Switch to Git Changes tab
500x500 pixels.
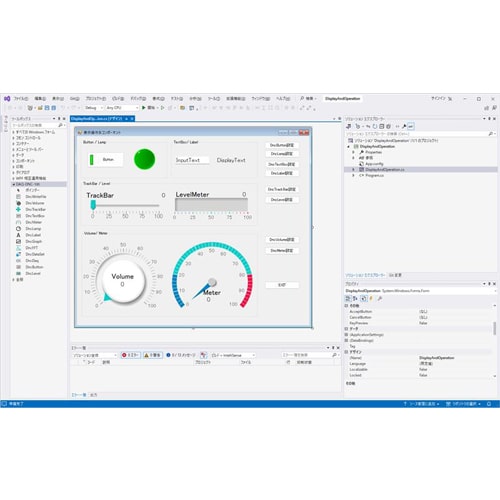pyautogui.click(x=395, y=275)
